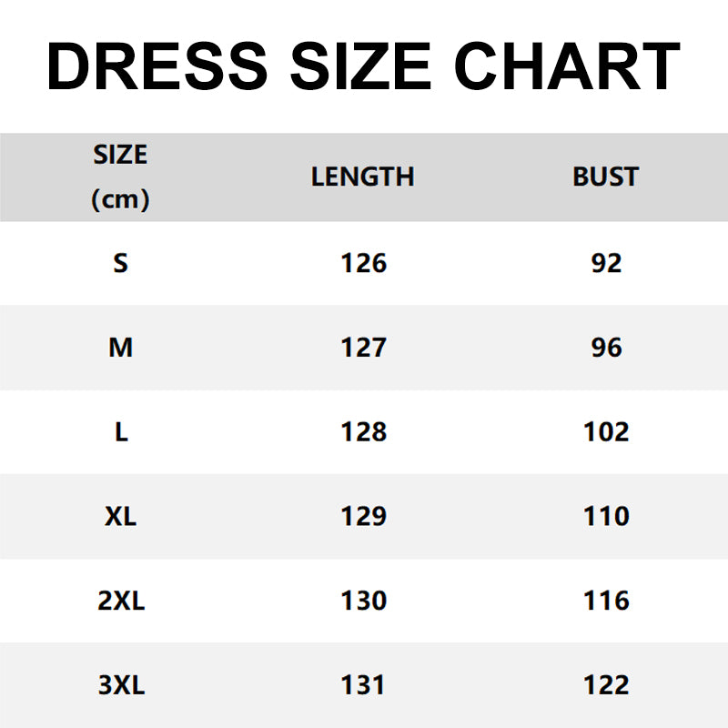Select the XL size row label

point(121,517)
